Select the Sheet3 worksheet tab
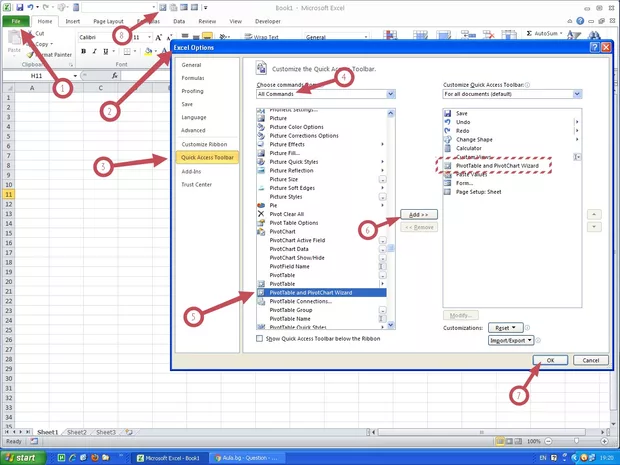Image resolution: width=620 pixels, height=465 pixels. pos(106,432)
